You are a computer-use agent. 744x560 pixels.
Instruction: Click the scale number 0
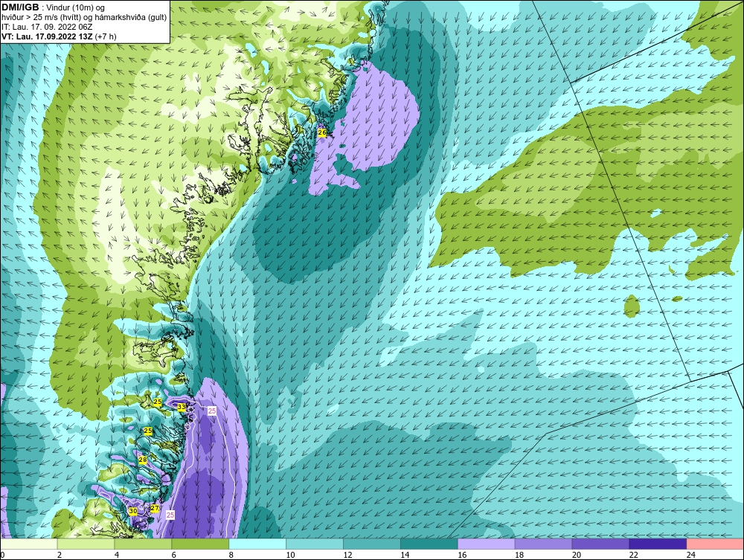pyautogui.click(x=2, y=555)
